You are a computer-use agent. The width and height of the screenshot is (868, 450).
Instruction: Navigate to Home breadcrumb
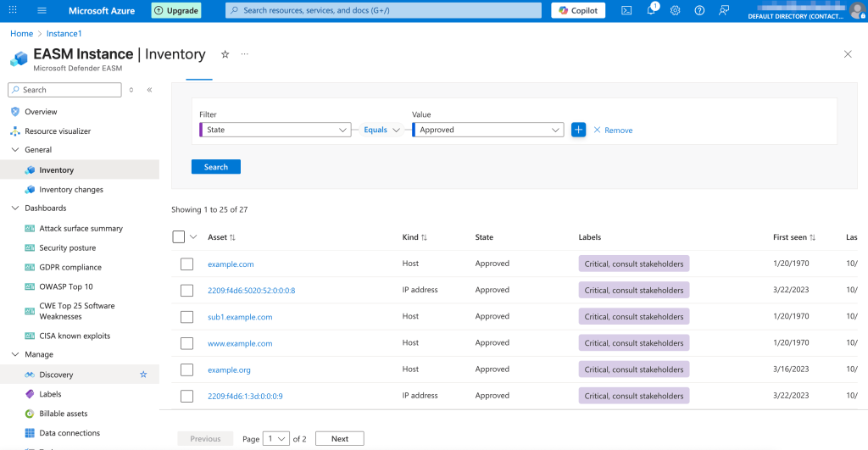coord(21,34)
